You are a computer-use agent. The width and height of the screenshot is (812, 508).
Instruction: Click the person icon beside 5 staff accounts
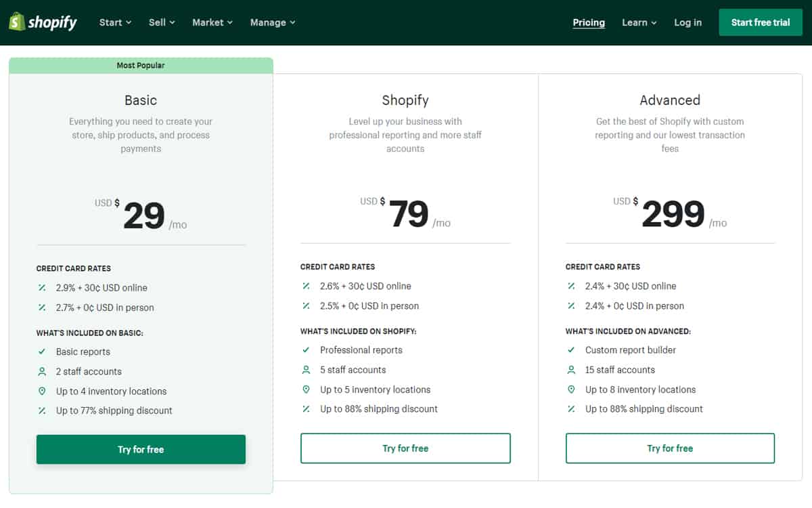[306, 370]
